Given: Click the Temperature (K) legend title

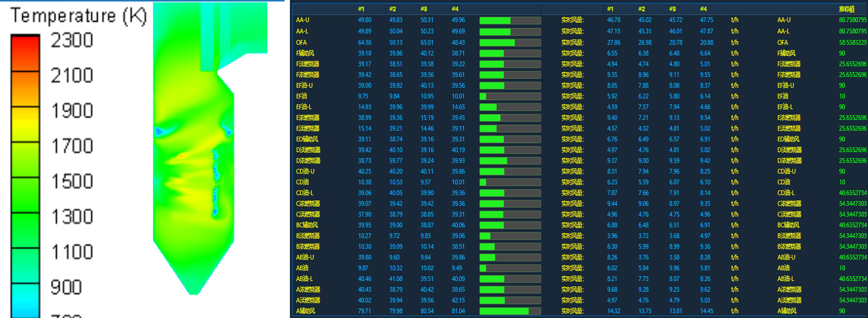Looking at the screenshot, I should [79, 16].
